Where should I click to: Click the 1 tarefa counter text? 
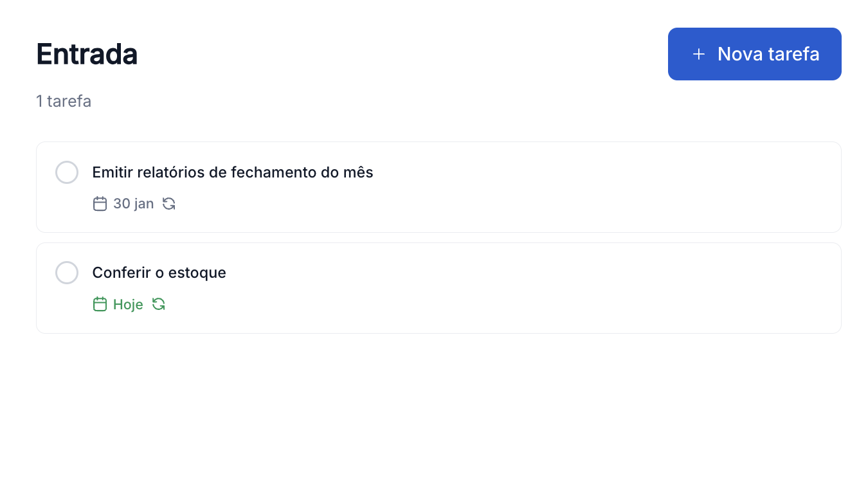point(64,101)
